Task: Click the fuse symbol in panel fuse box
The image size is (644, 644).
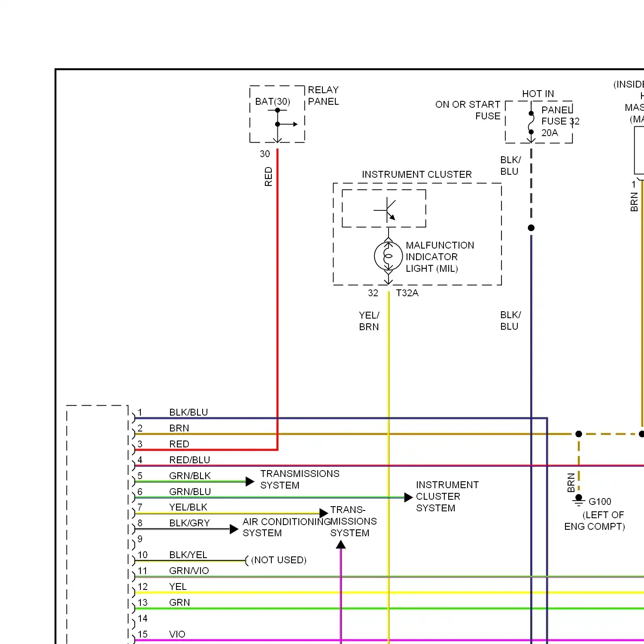Action: [x=531, y=123]
